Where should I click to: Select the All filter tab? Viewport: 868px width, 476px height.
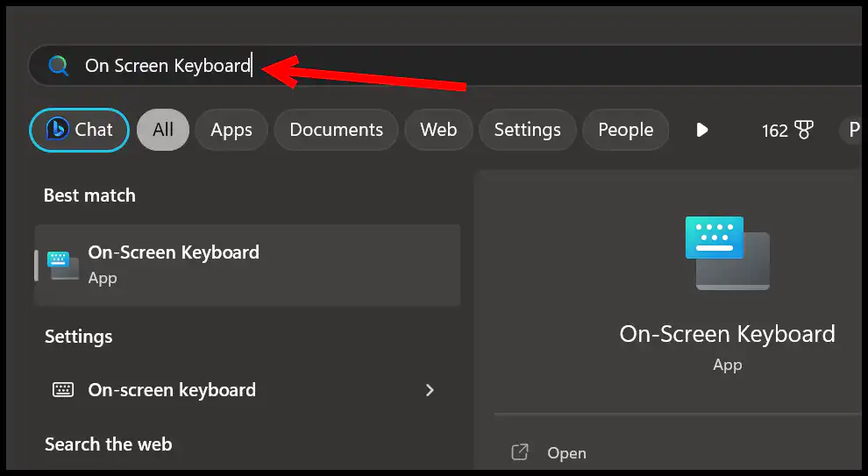point(163,130)
